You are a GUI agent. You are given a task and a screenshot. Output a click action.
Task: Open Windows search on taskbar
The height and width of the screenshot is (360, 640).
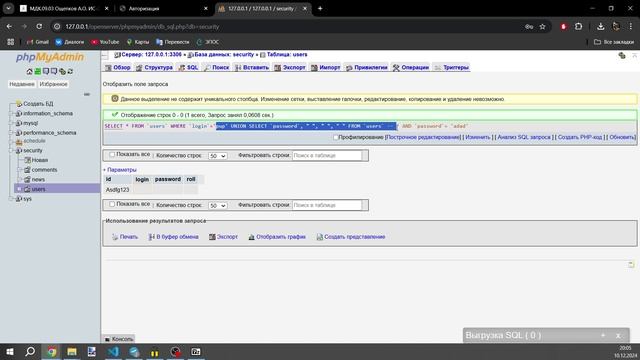[x=30, y=351]
